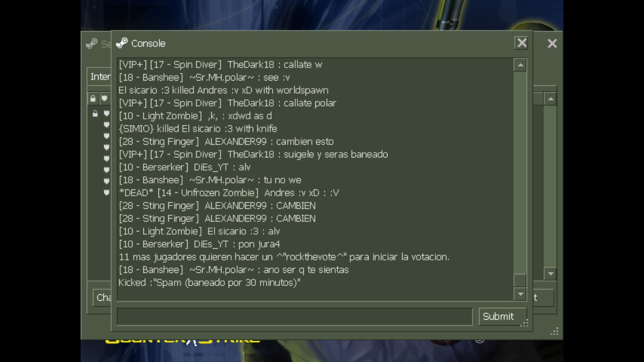Select the padlock icon in first server row
644x362 pixels.
pyautogui.click(x=95, y=114)
